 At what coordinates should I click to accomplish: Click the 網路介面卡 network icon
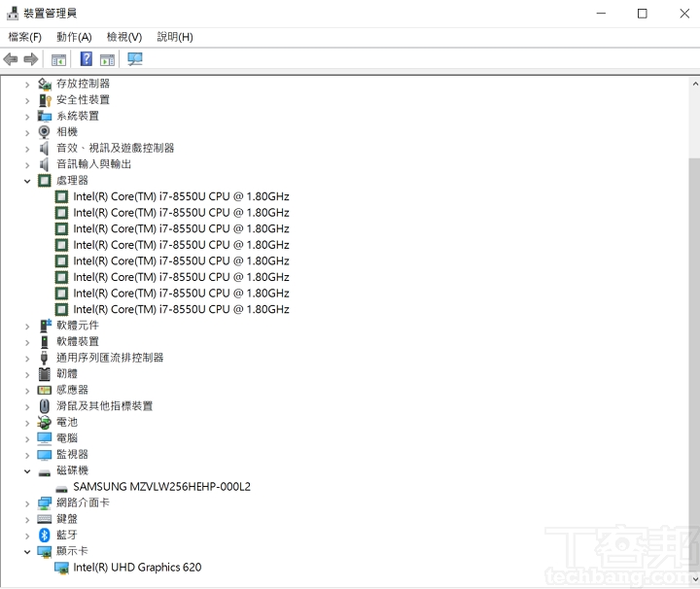44,502
